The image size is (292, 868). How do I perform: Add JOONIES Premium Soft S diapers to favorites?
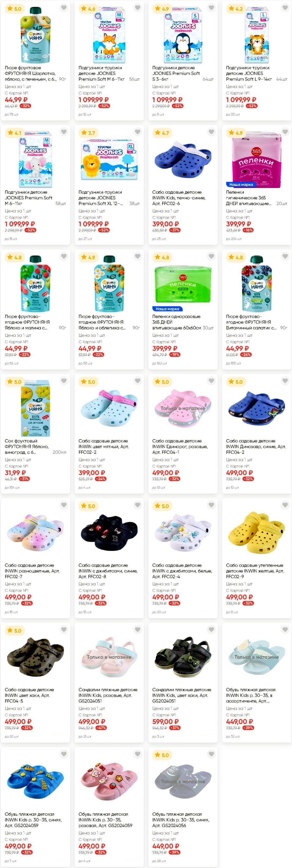pyautogui.click(x=211, y=7)
